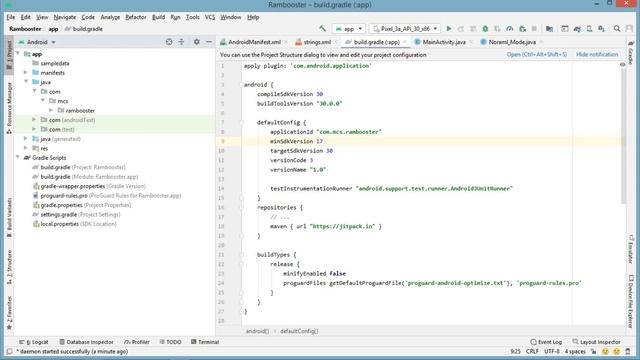Open Build Variants sidebar tab
The width and height of the screenshot is (640, 360).
click(x=9, y=218)
